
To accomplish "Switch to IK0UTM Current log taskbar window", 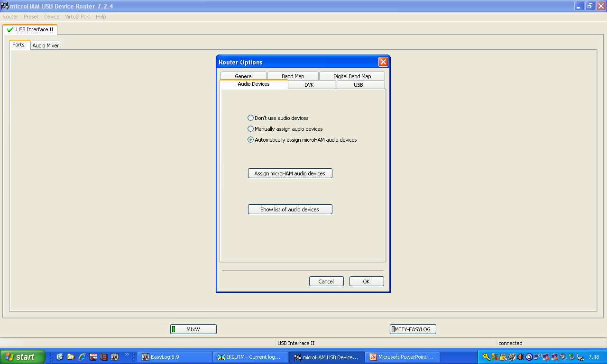I will 250,357.
